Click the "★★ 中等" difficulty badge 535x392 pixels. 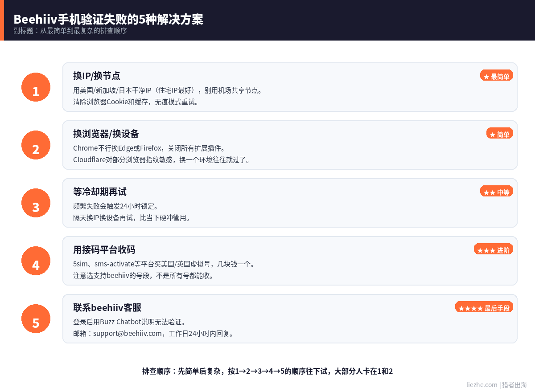pos(496,192)
